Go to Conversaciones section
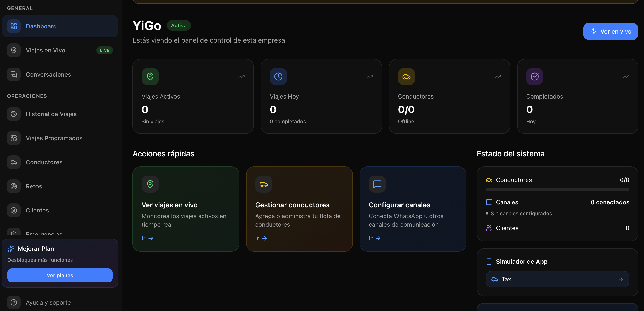The image size is (644, 311). pyautogui.click(x=60, y=74)
